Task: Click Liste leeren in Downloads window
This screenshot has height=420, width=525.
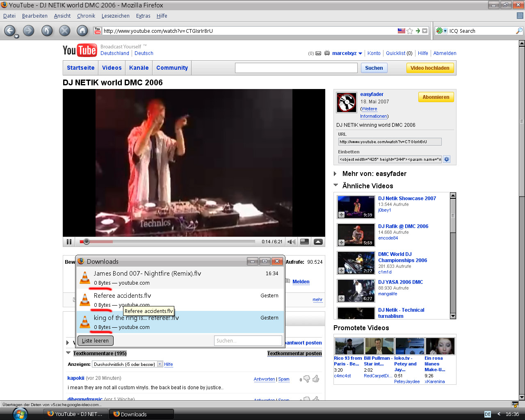Action: coord(95,340)
